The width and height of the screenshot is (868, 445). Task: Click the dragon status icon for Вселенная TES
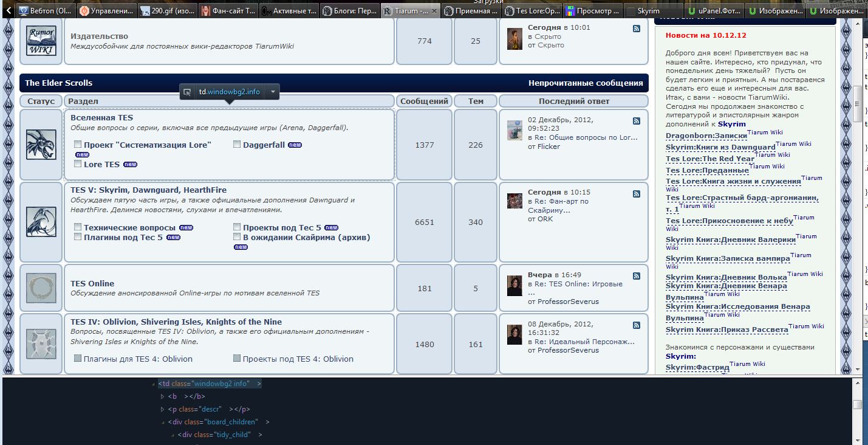[x=41, y=144]
